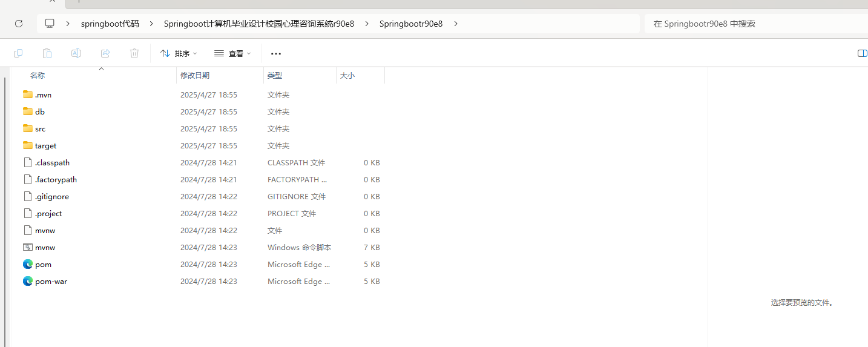
Task: Select the .project file name
Action: pos(48,214)
